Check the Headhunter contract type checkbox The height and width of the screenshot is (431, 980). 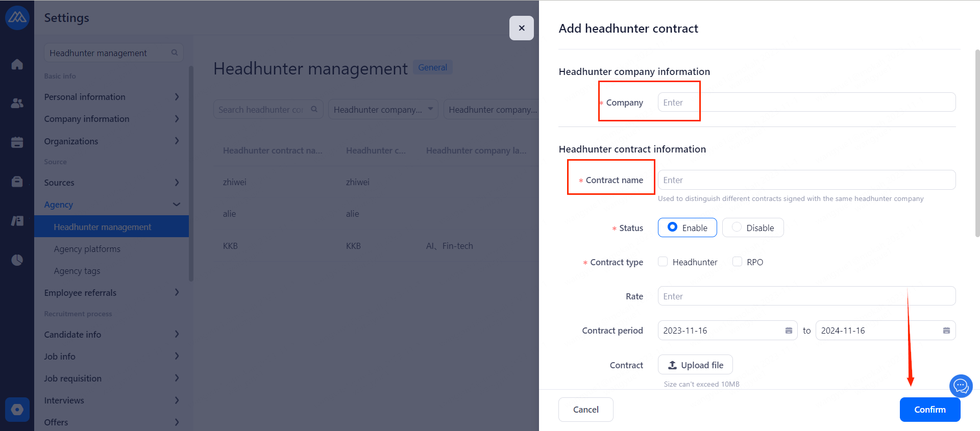[x=663, y=262]
